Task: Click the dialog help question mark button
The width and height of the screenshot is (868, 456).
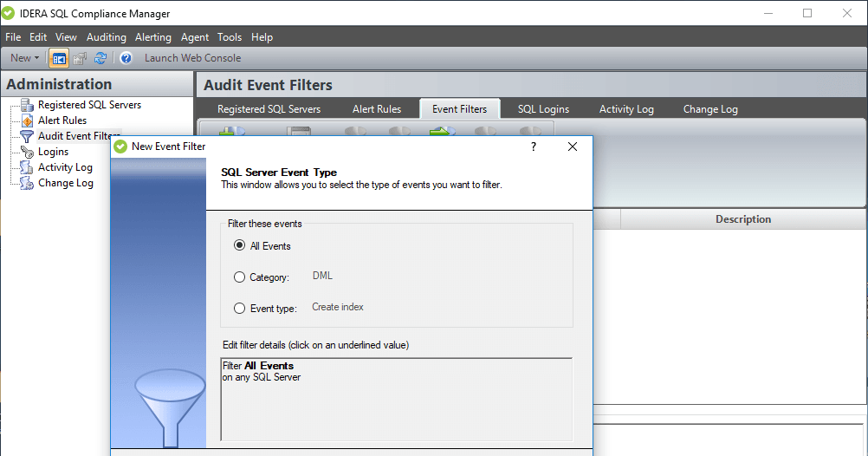Action: click(533, 147)
